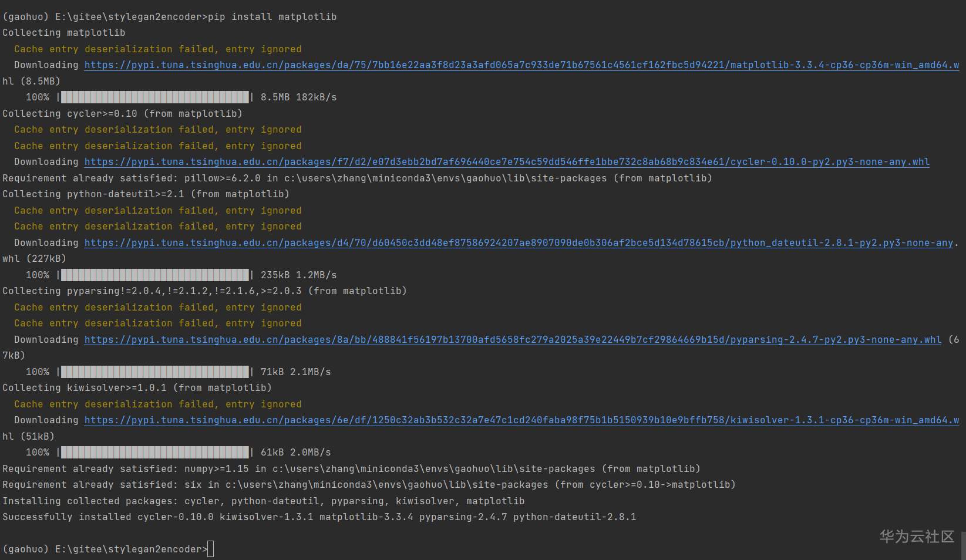This screenshot has height=560, width=966.
Task: Click the 'Installing collected packages' line
Action: click(x=263, y=501)
